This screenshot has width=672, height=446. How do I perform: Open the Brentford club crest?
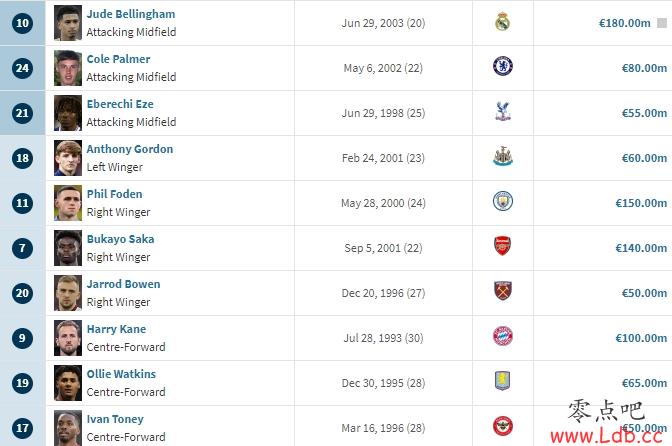(503, 426)
